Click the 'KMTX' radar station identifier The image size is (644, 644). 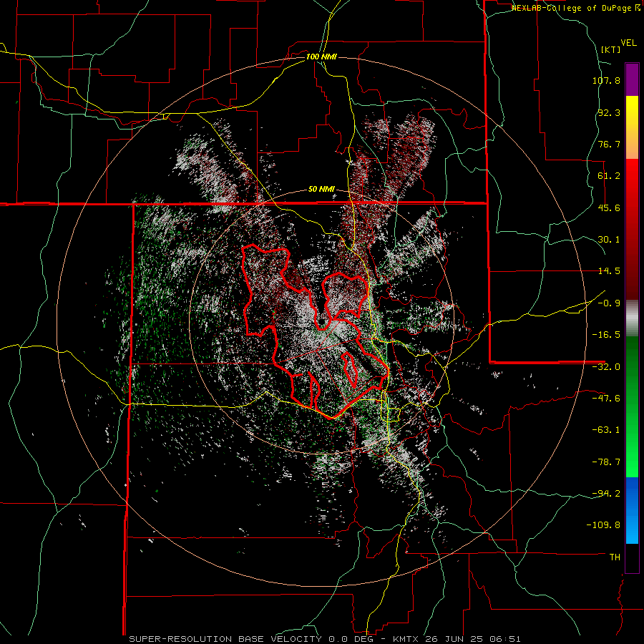click(x=406, y=639)
